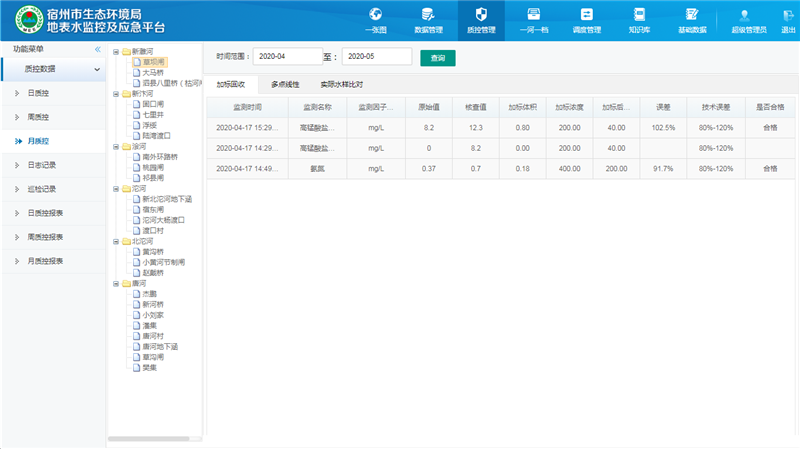800x449 pixels.
Task: Select 大马桥 station in tree
Action: pyautogui.click(x=153, y=72)
